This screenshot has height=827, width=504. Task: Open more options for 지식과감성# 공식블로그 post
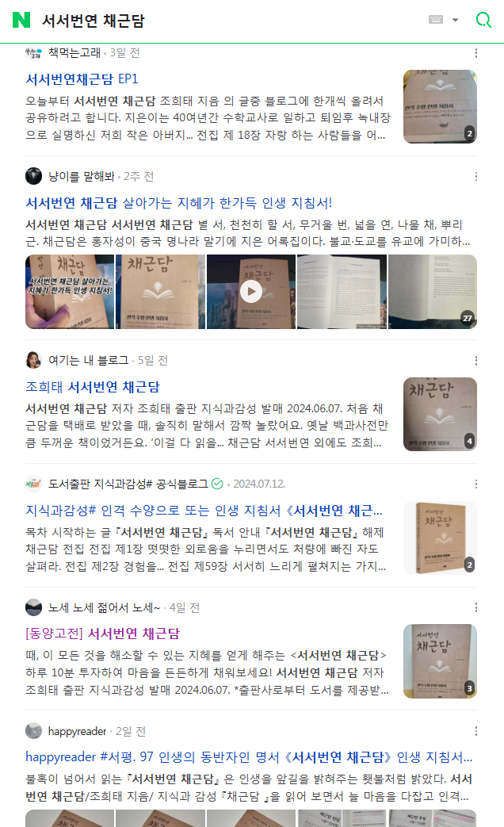pyautogui.click(x=476, y=484)
